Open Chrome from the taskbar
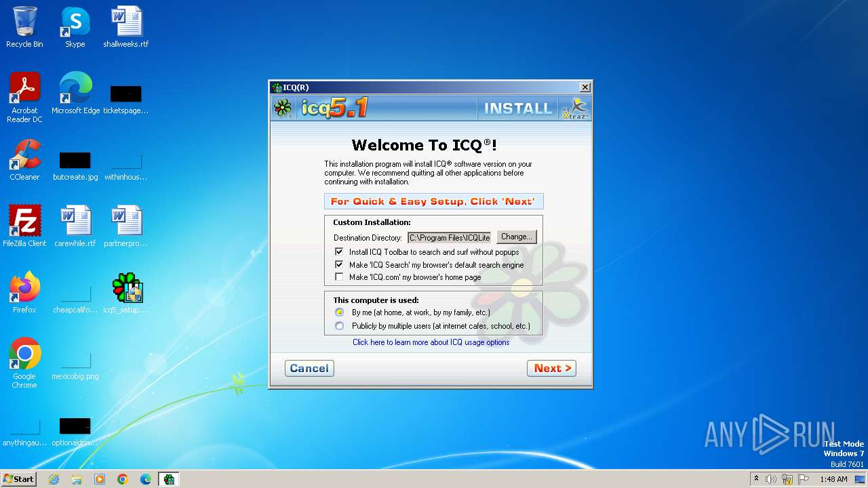 (x=123, y=479)
